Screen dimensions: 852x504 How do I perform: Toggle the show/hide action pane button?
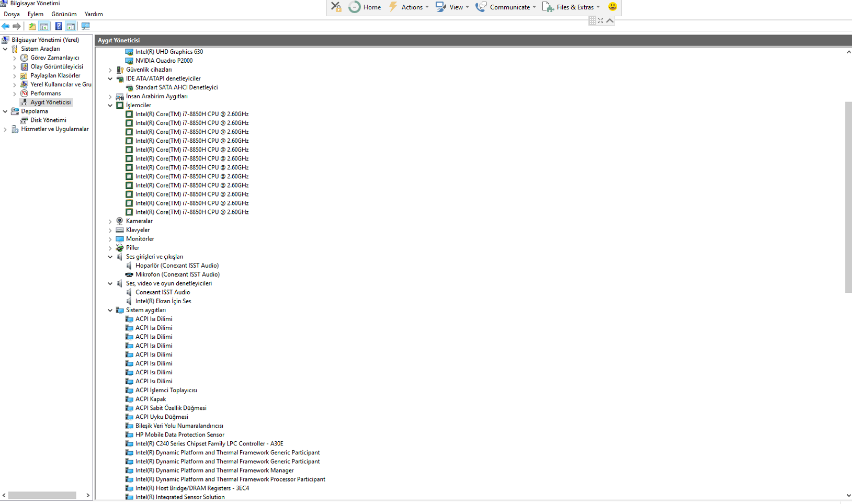tap(71, 26)
